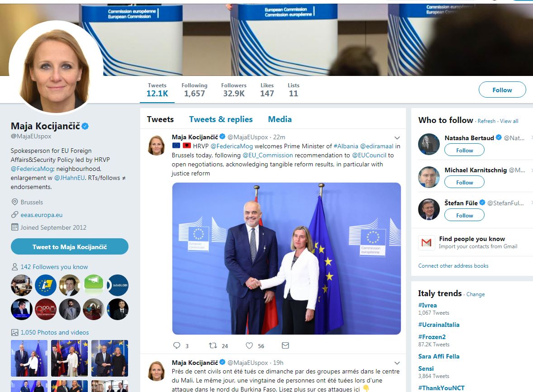533x392 pixels.
Task: Click the Tweet to Maja Kocijančič button
Action: pyautogui.click(x=70, y=246)
